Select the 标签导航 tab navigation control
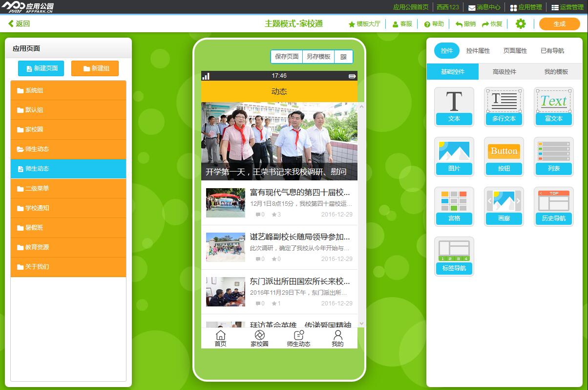This screenshot has height=390, width=588. [454, 256]
